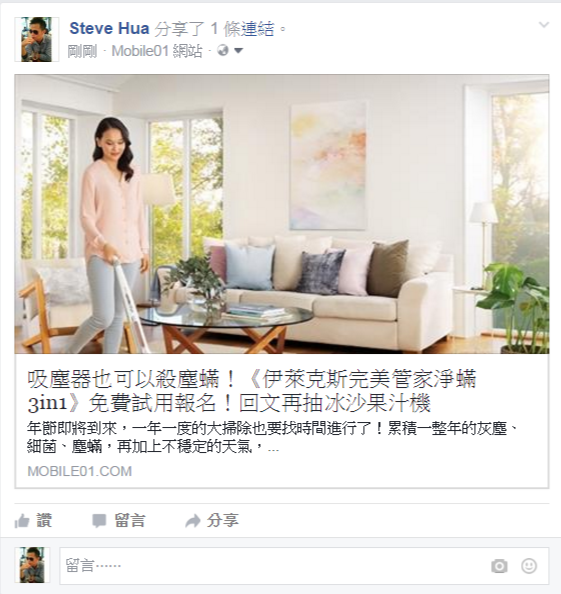Click the MOBILE01.COM source domain
This screenshot has width=561, height=594.
click(x=80, y=471)
